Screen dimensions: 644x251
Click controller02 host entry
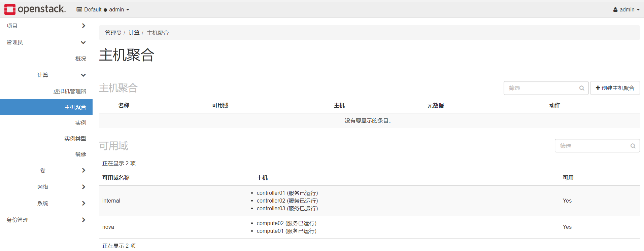point(287,201)
